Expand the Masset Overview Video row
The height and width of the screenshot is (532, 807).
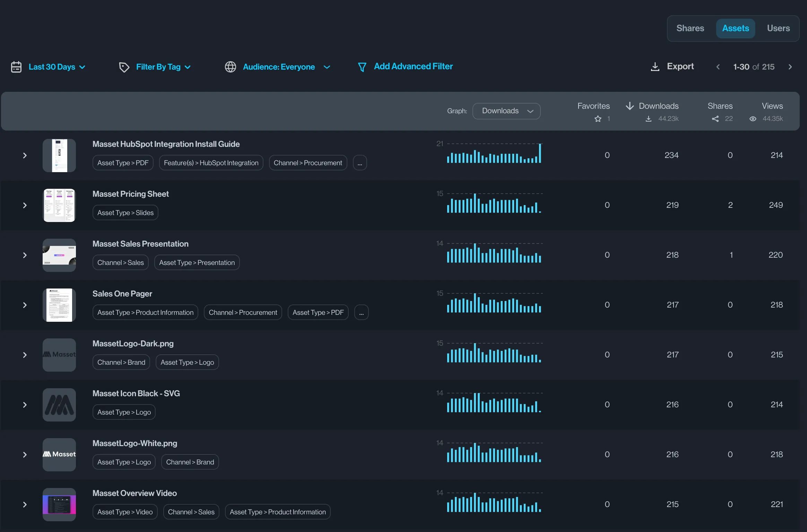(x=25, y=505)
